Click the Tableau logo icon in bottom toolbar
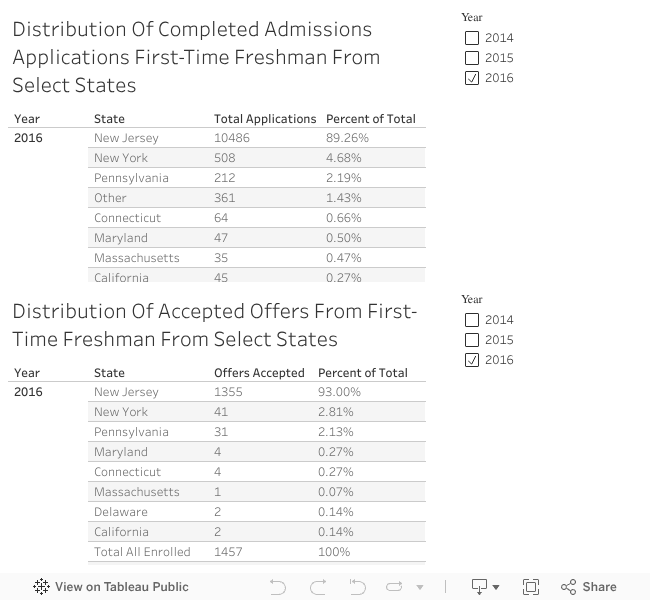 [41, 587]
